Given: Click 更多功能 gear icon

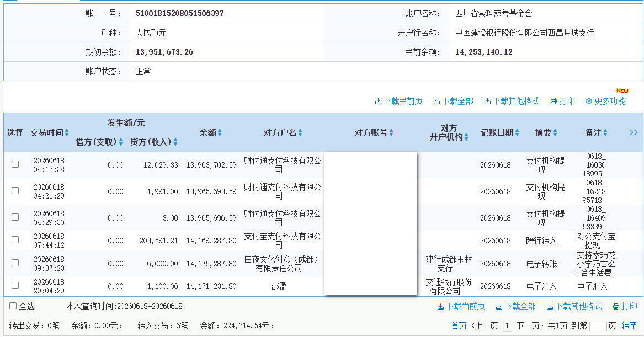Looking at the screenshot, I should coord(589,101).
